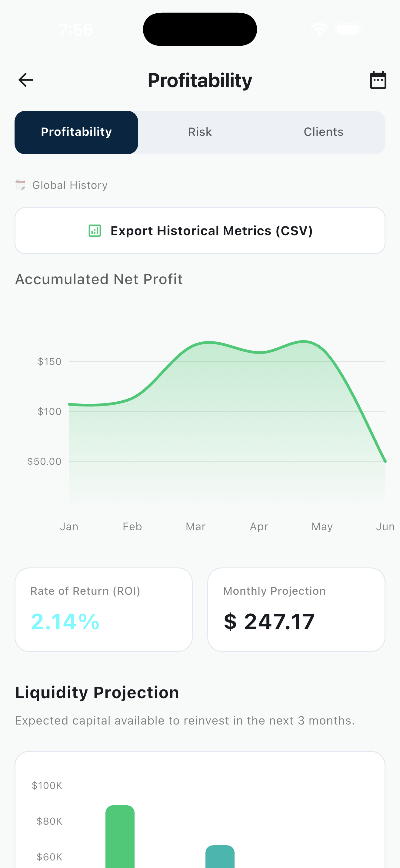Tap the green liquidity projection bar

[120, 836]
